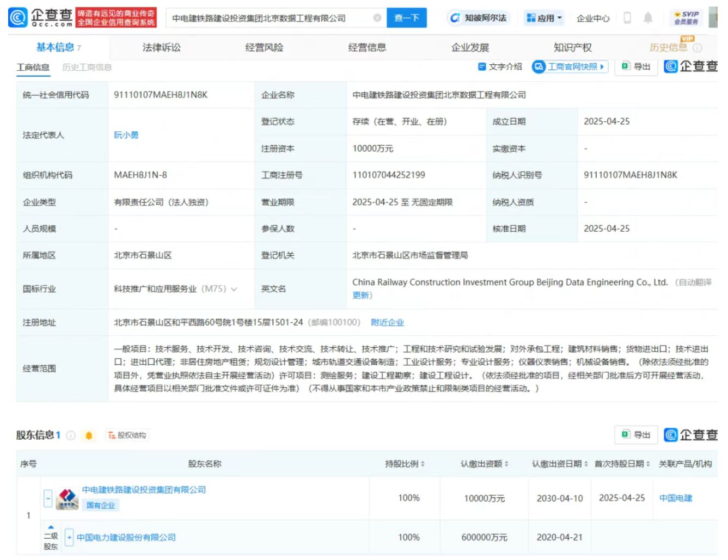Click 组织机构代码 value MAEH8J1N-8
Screen dimensions: 728x560
[x=140, y=175]
